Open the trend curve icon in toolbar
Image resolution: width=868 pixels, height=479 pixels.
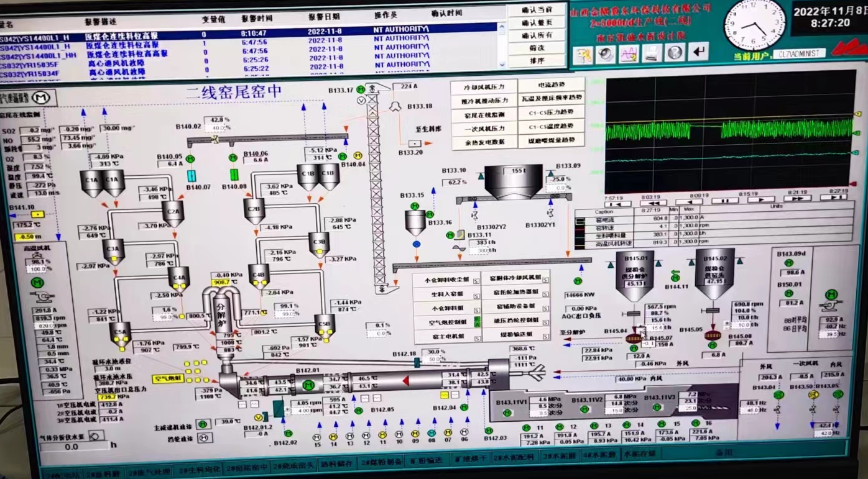pos(629,53)
